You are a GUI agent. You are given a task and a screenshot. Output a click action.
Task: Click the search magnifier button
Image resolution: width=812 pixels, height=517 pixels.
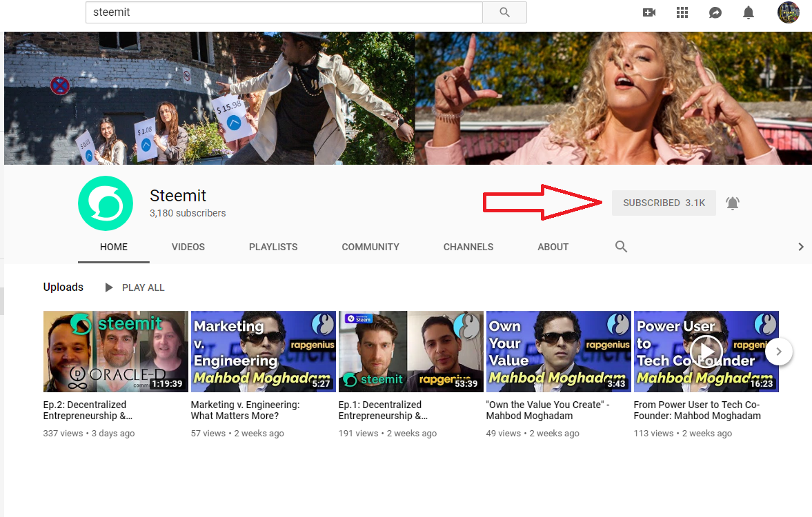504,12
